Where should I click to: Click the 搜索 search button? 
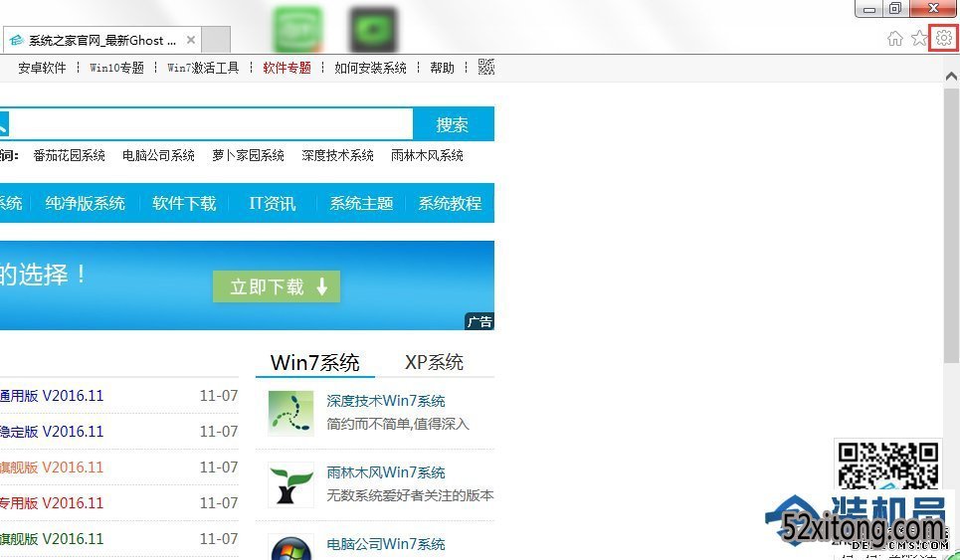click(x=453, y=124)
